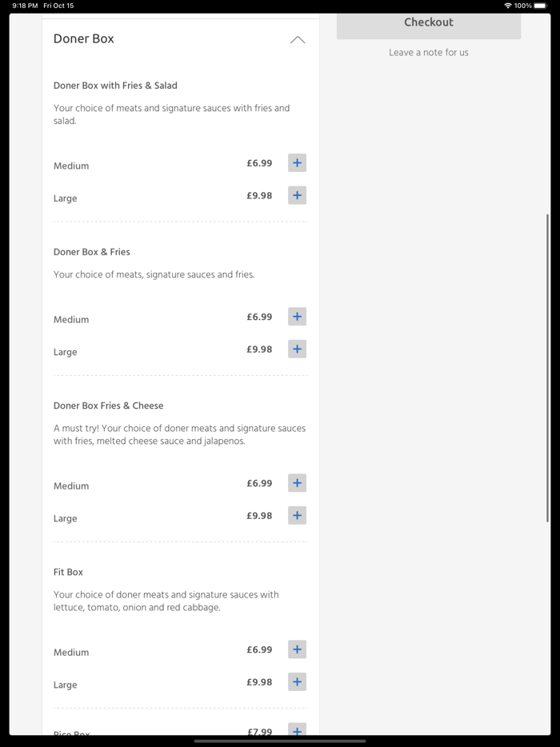The width and height of the screenshot is (560, 747).
Task: Click the page's vertical scrollbar
Action: click(x=548, y=368)
